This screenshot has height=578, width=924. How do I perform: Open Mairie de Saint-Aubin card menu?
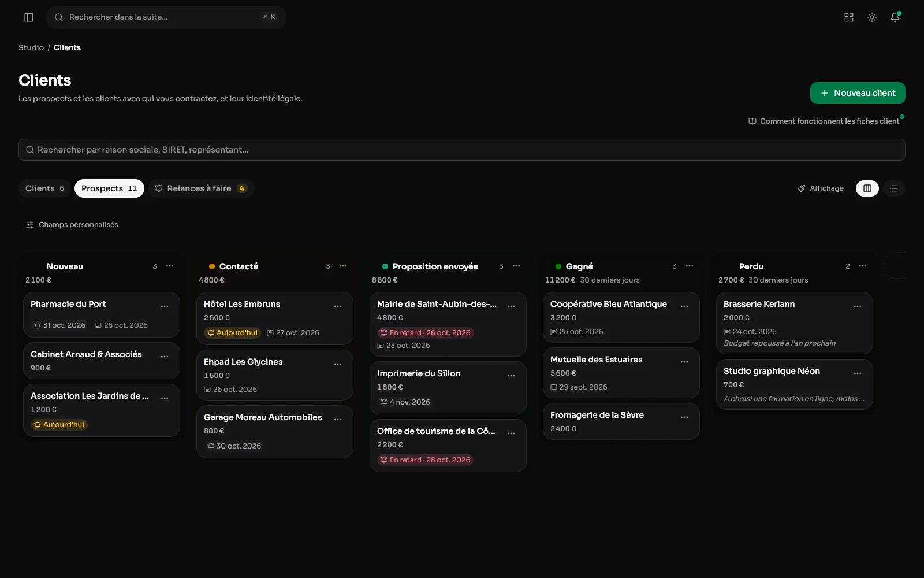coord(511,306)
